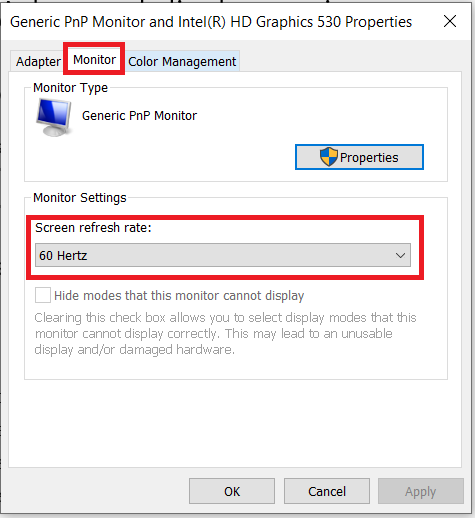Select the Generic PnP Monitor name label
Viewport: 475px width, 518px height.
(x=139, y=116)
